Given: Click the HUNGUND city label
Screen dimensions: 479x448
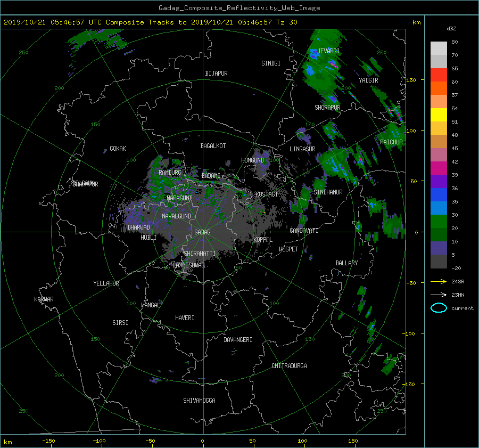Looking at the screenshot, I should pyautogui.click(x=252, y=160).
